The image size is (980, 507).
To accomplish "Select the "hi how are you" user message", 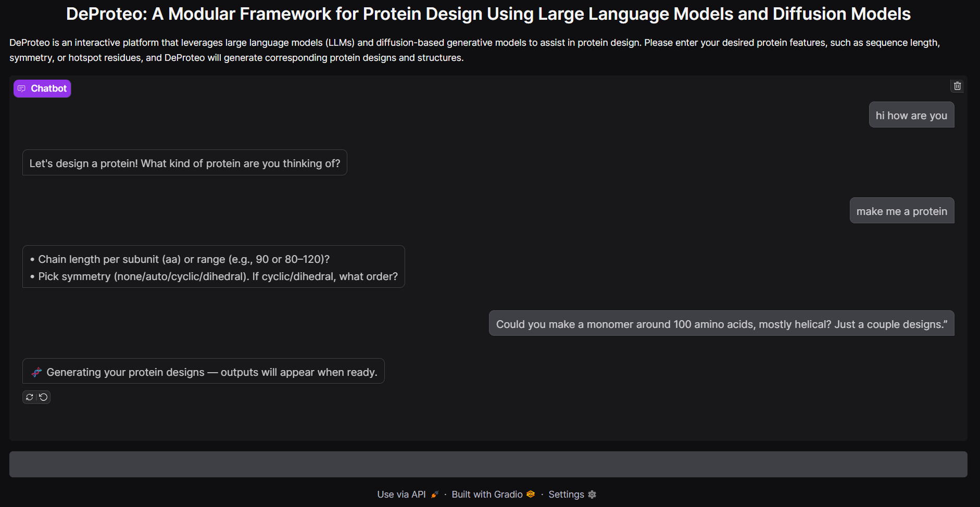I will pos(911,116).
